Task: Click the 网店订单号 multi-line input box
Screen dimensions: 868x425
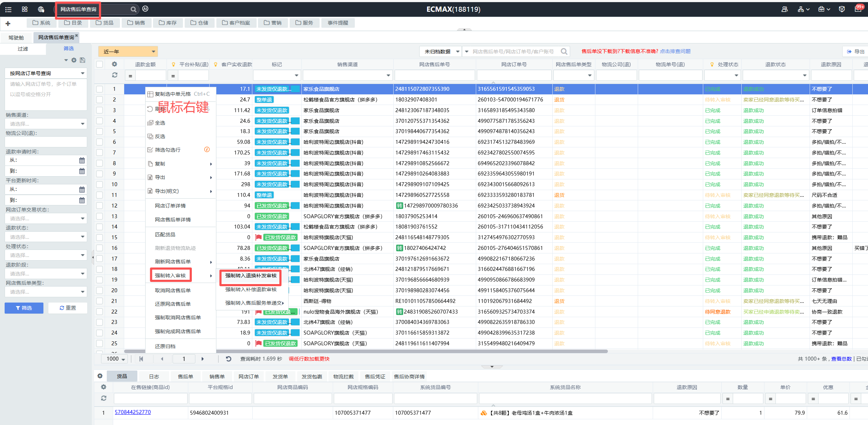Action: pos(46,94)
